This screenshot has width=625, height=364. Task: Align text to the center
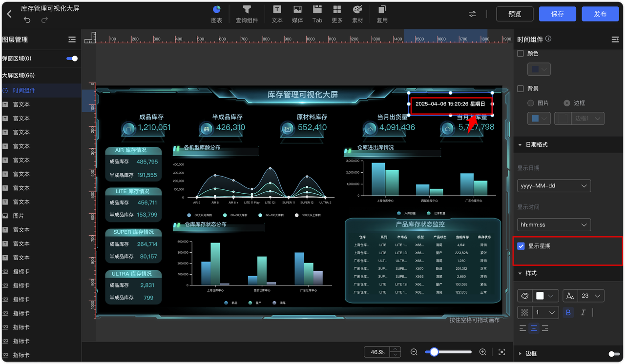tap(534, 328)
